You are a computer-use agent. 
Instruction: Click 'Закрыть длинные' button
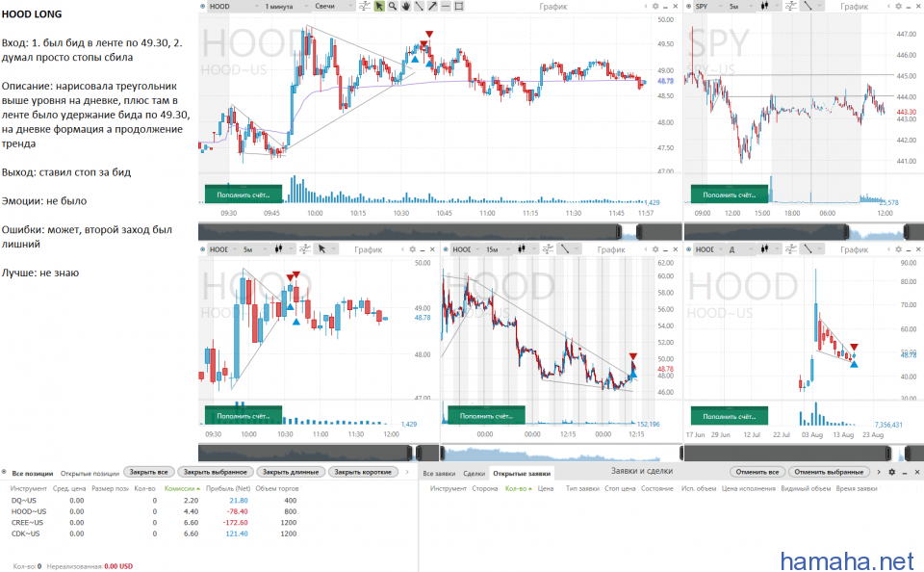(x=291, y=472)
